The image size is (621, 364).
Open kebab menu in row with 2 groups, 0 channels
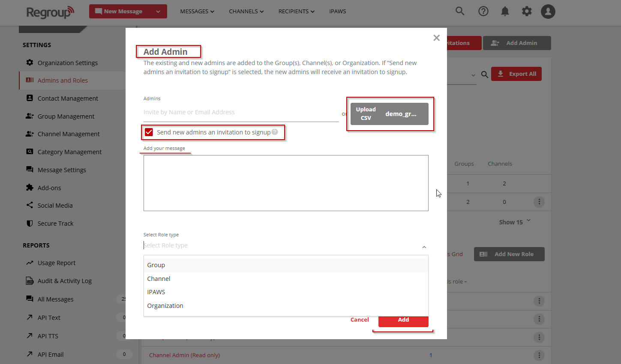539,202
